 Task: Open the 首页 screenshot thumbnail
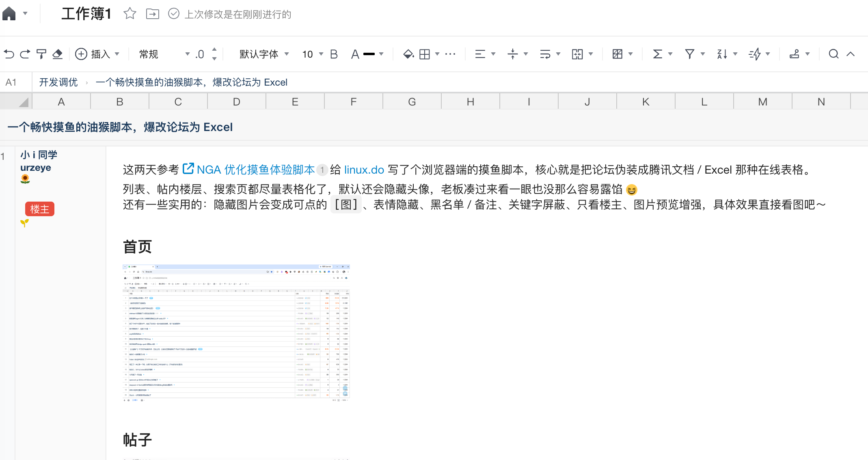click(x=236, y=333)
